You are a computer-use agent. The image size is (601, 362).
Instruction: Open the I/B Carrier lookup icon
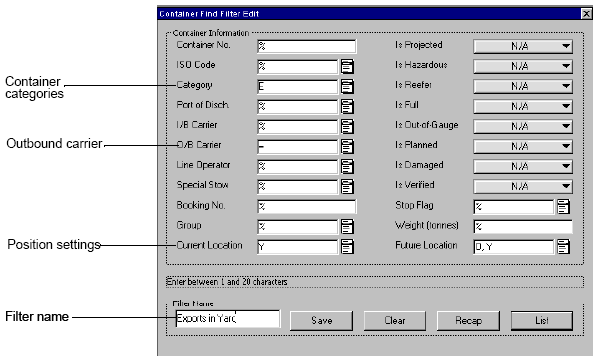tap(347, 126)
